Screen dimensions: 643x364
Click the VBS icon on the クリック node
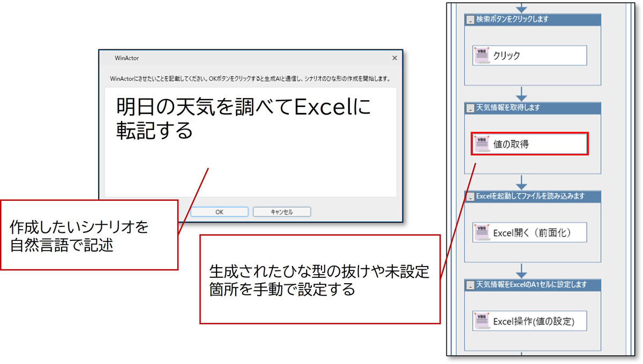tap(481, 55)
